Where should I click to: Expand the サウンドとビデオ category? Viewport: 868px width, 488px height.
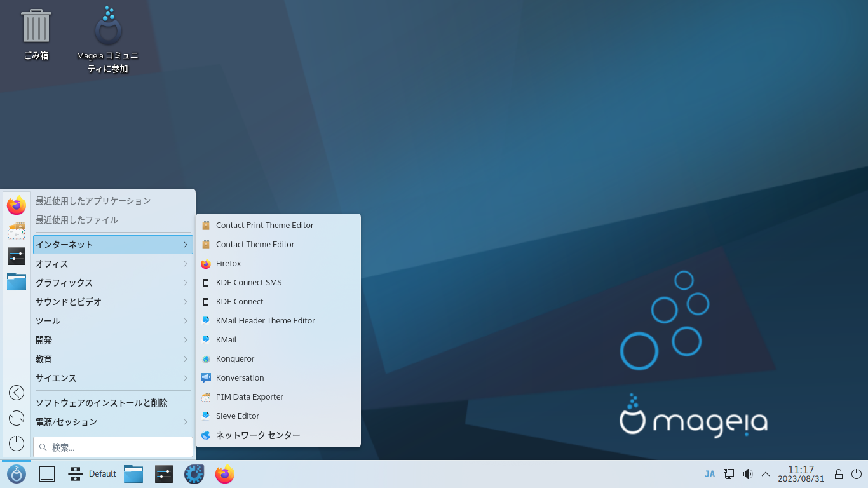point(113,302)
